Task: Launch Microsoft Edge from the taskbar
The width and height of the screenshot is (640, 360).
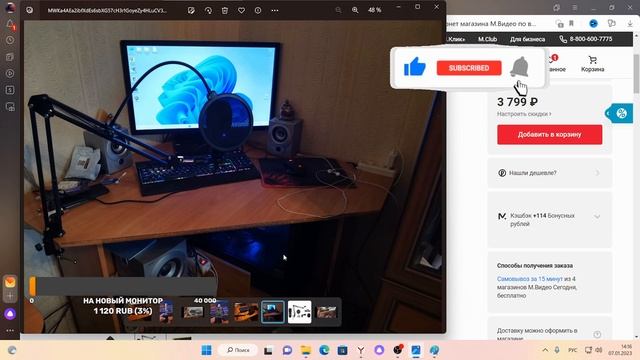Action: 324,350
